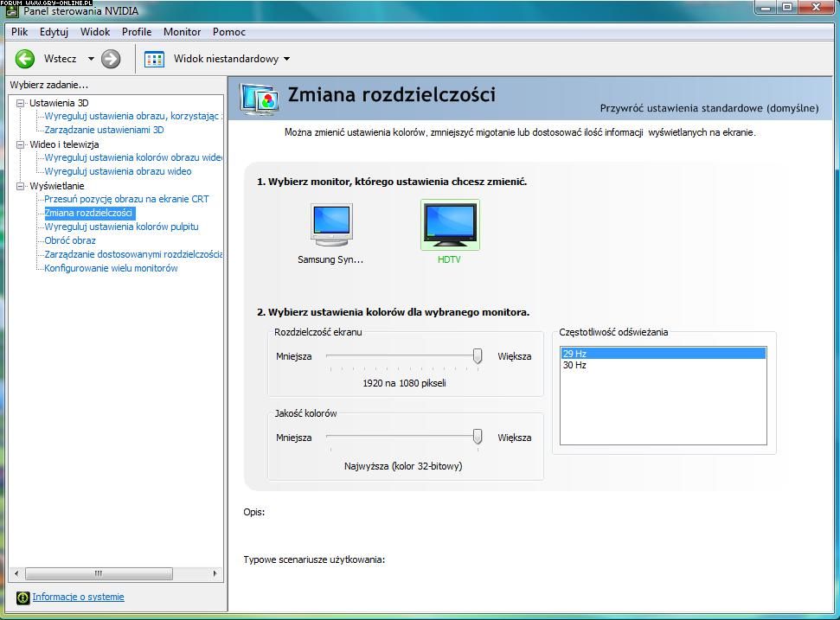The height and width of the screenshot is (620, 840).
Task: Click the tree scrollbar left arrow
Action: pyautogui.click(x=16, y=573)
